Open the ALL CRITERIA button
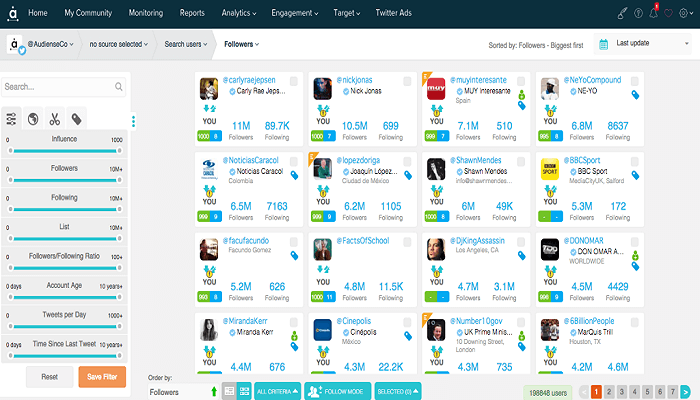 (277, 392)
